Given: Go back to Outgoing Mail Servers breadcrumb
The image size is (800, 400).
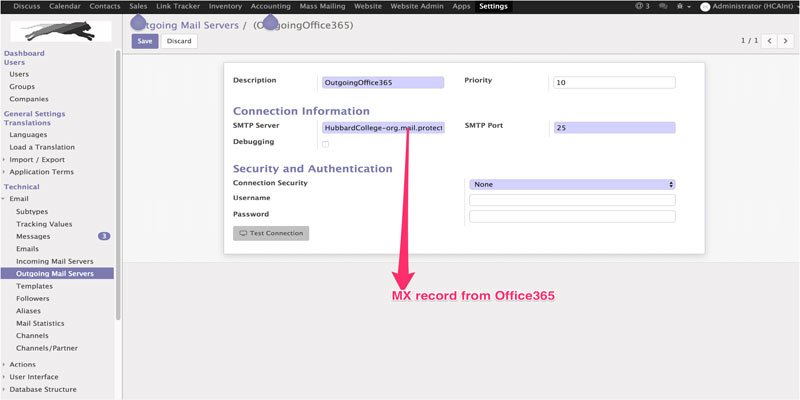Looking at the screenshot, I should click(x=185, y=25).
